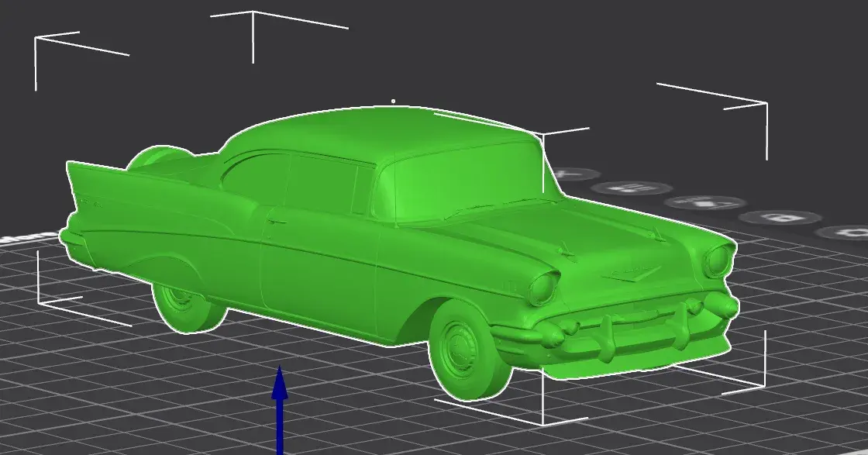
Task: Click the round plate icon between arrange and lock
Action: click(x=705, y=202)
